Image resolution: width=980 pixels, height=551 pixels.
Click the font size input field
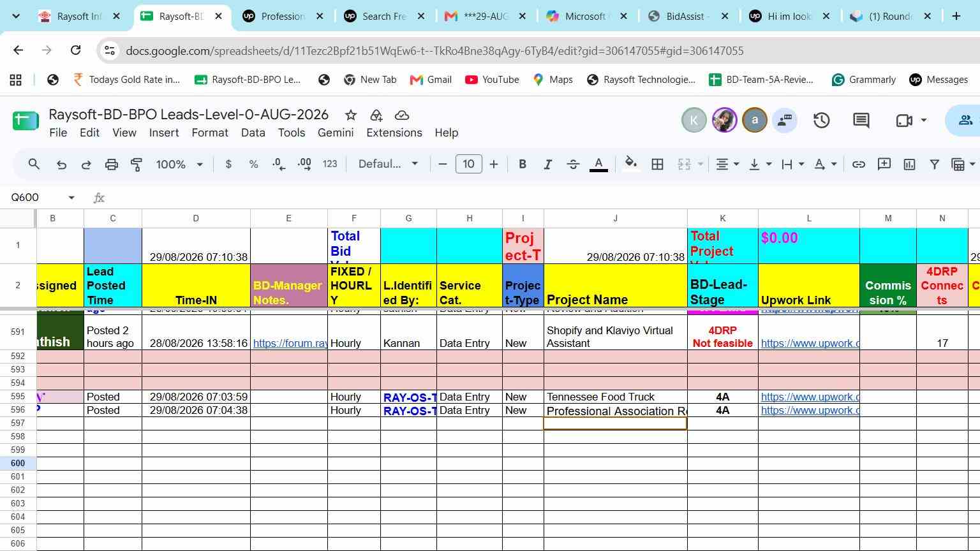(468, 165)
